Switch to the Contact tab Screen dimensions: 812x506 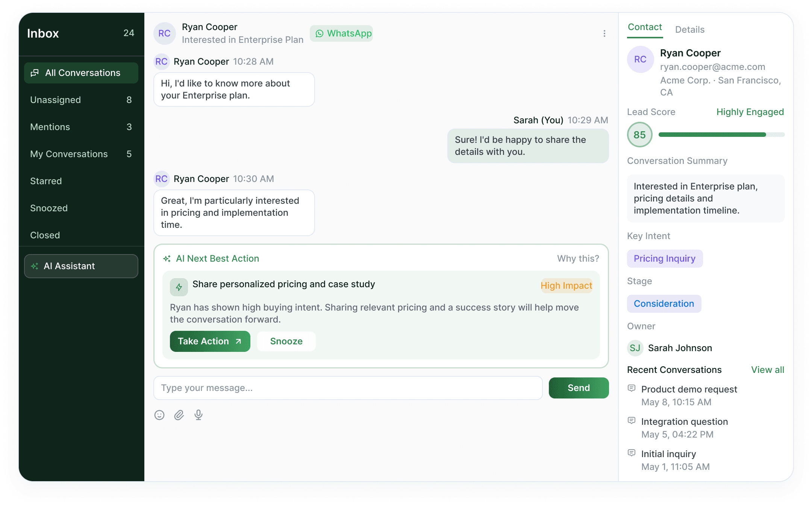point(645,27)
